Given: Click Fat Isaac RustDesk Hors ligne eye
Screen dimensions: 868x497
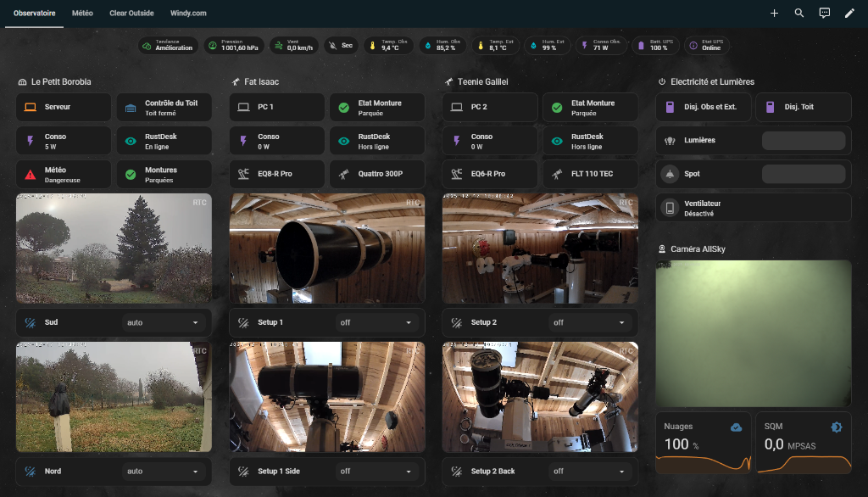Looking at the screenshot, I should (344, 141).
